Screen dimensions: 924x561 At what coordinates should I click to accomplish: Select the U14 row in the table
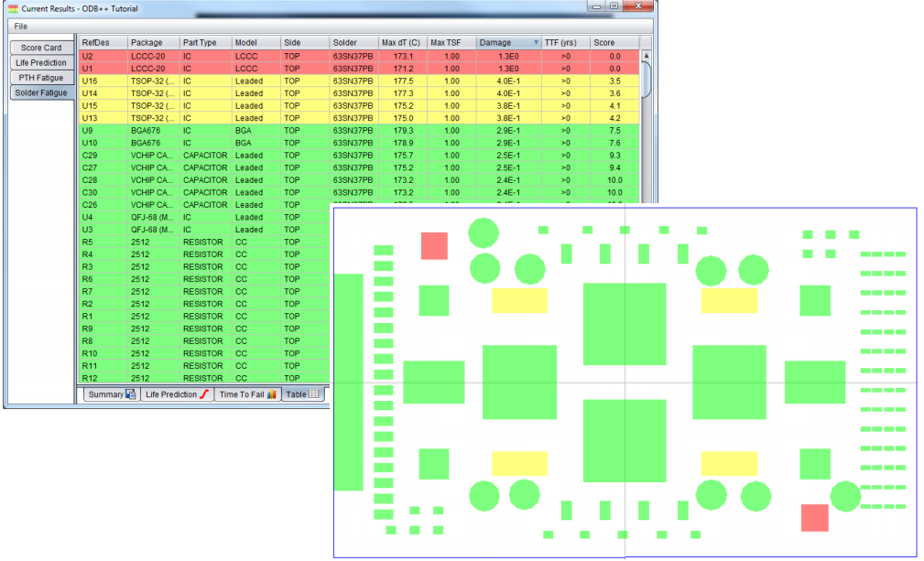tap(359, 93)
